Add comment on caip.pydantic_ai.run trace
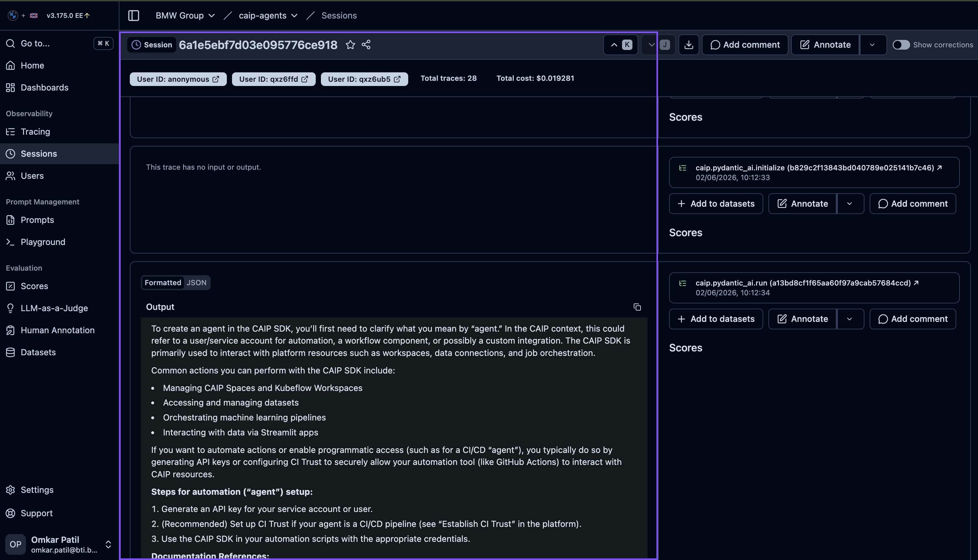The image size is (978, 560). 913,319
